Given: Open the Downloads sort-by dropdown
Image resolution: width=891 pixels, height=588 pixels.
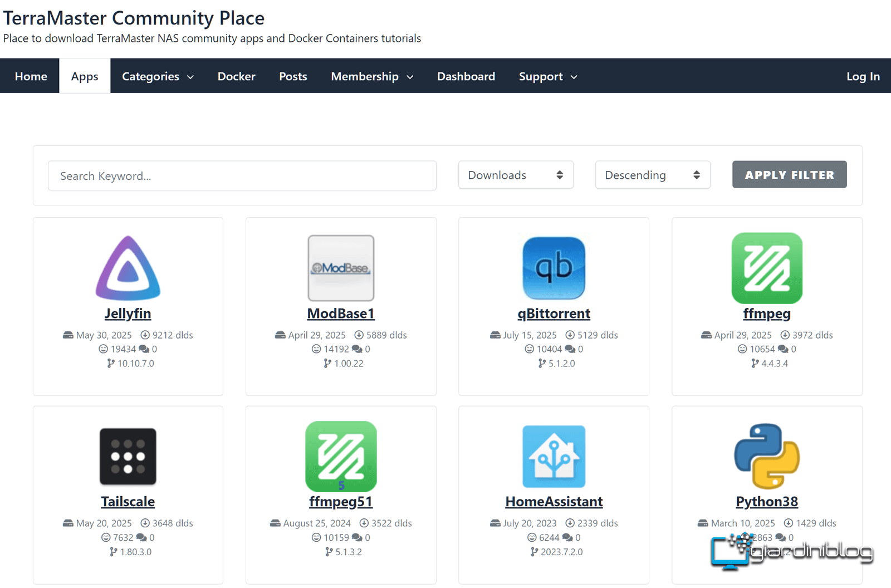Looking at the screenshot, I should (x=516, y=175).
